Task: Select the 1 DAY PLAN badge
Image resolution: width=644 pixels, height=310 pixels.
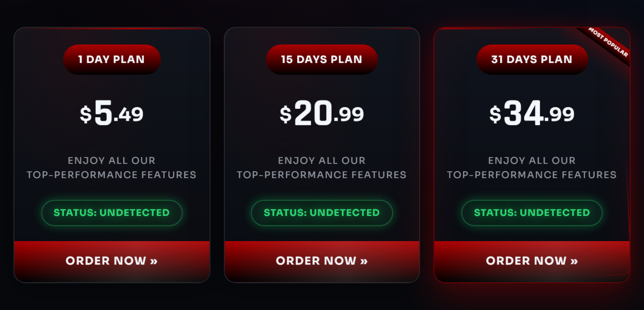Action: pyautogui.click(x=112, y=59)
